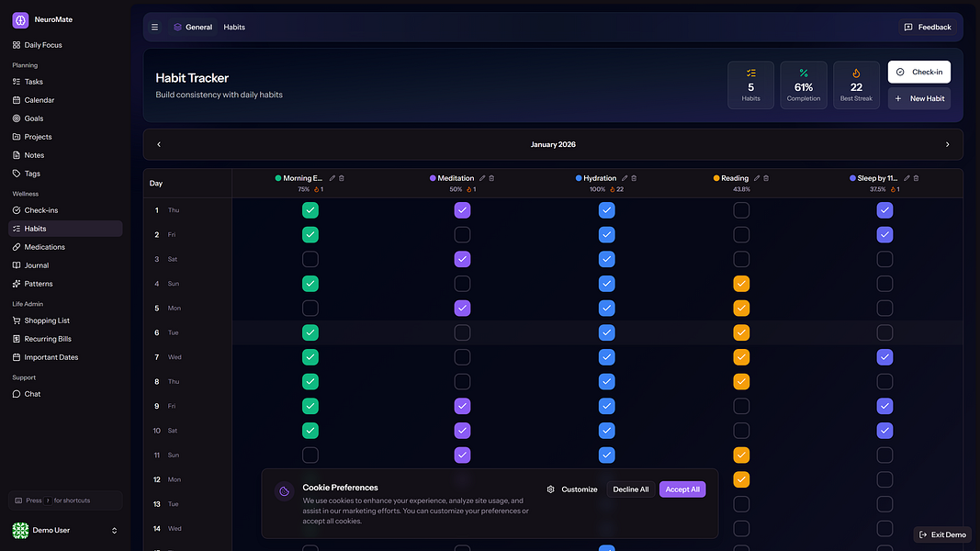Click the Check-in button
The height and width of the screenshot is (551, 980).
click(x=919, y=72)
